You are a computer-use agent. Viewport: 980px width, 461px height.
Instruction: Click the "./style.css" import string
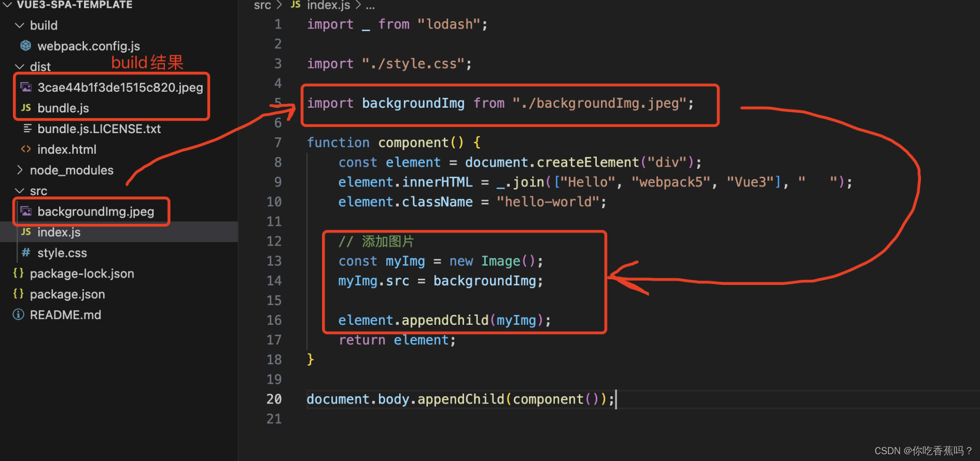point(413,64)
